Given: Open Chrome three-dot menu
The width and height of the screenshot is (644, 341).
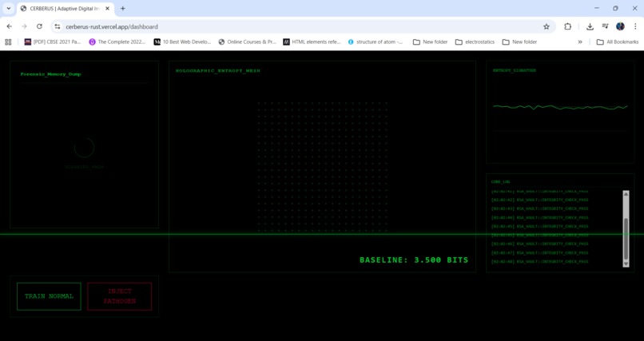Looking at the screenshot, I should (x=635, y=26).
